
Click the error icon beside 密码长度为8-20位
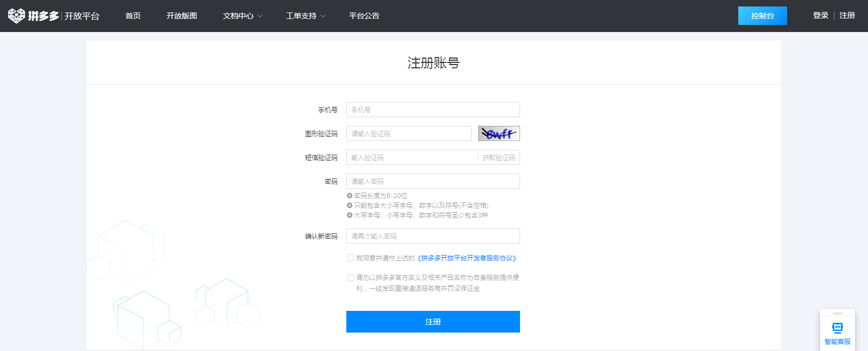click(x=350, y=196)
